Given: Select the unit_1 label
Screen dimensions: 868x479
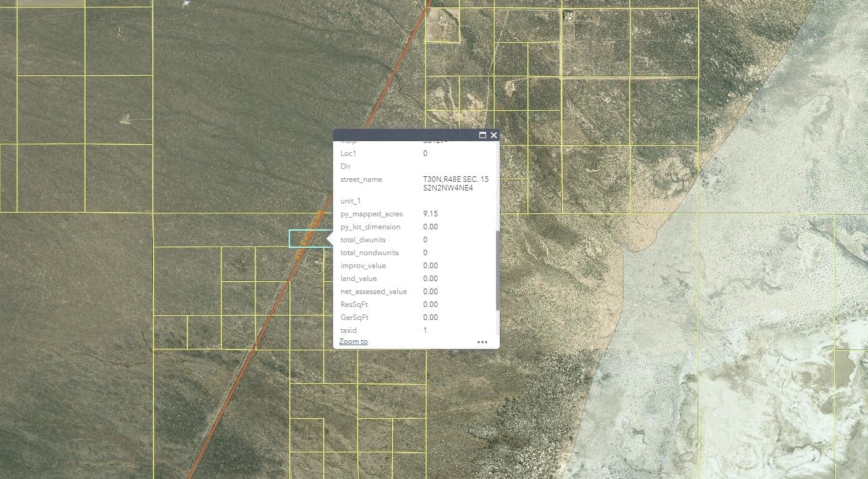Looking at the screenshot, I should (x=350, y=201).
